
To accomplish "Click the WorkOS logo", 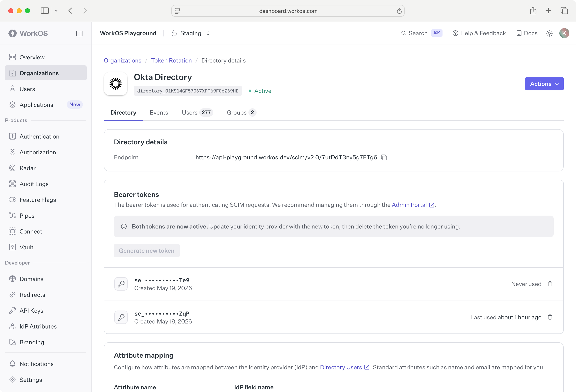I will pos(28,33).
